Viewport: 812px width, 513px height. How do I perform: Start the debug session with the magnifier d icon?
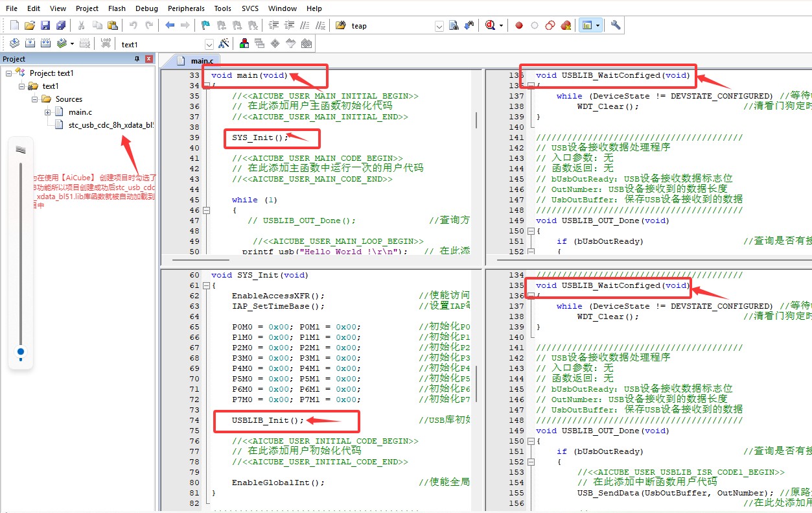click(x=490, y=25)
